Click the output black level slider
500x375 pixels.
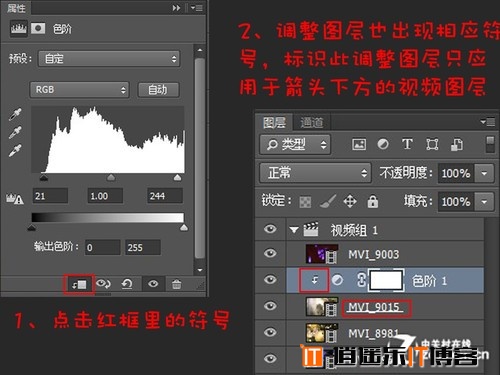[x=31, y=228]
